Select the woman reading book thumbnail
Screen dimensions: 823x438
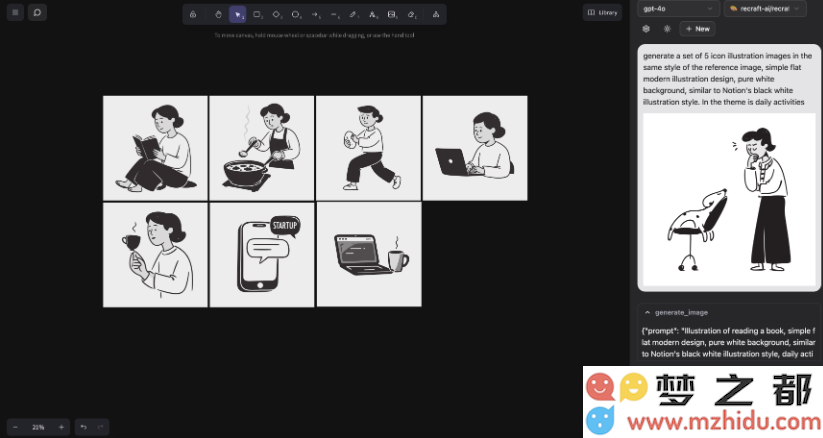point(155,147)
